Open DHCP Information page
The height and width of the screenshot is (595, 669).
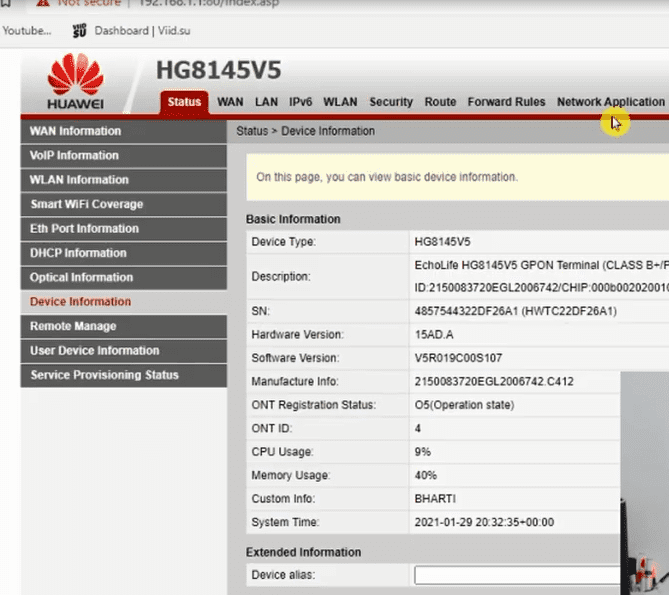click(x=124, y=253)
